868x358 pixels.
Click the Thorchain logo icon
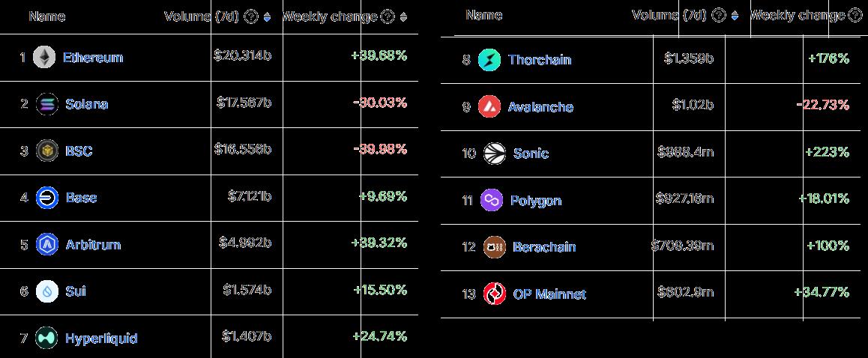tap(489, 59)
